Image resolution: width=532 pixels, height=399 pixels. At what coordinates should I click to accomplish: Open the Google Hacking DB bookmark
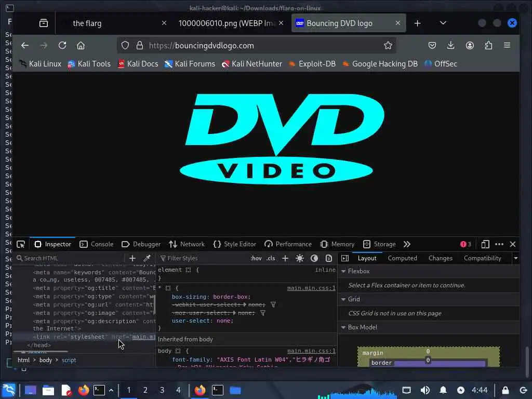tap(380, 64)
